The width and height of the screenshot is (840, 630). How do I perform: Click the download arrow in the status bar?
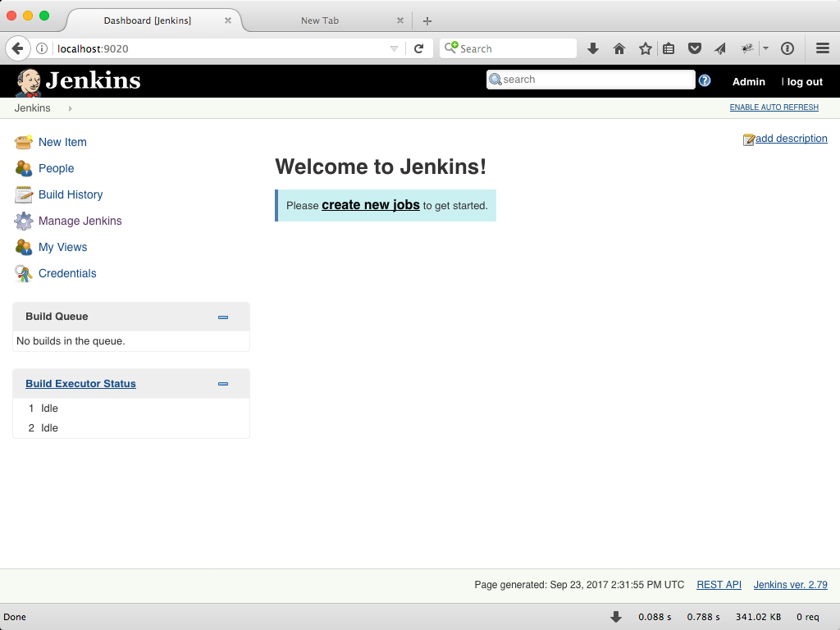pyautogui.click(x=616, y=617)
